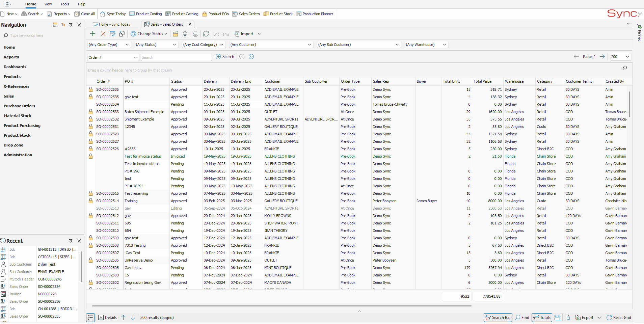The width and height of the screenshot is (644, 324).
Task: Open the Home menu tab
Action: [x=31, y=4]
